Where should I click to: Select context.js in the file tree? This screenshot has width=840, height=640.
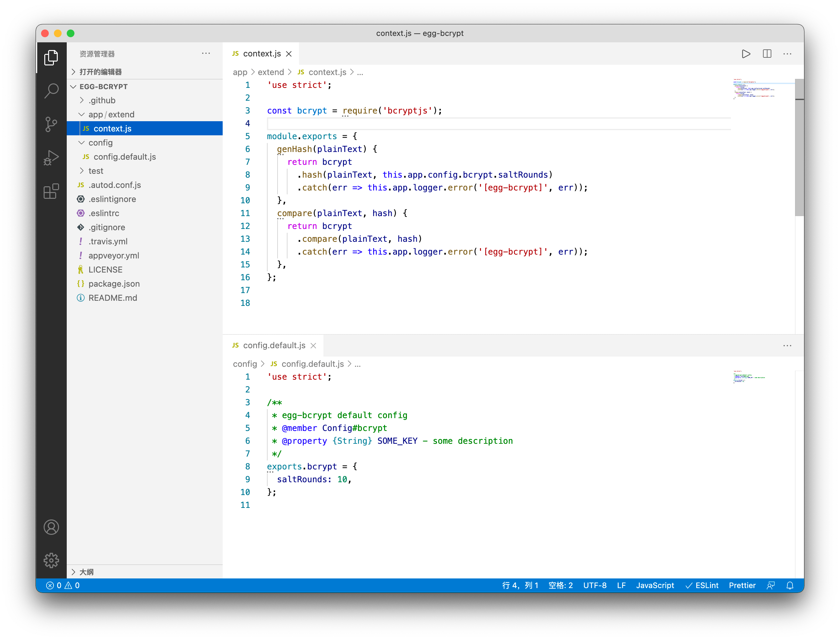[145, 128]
